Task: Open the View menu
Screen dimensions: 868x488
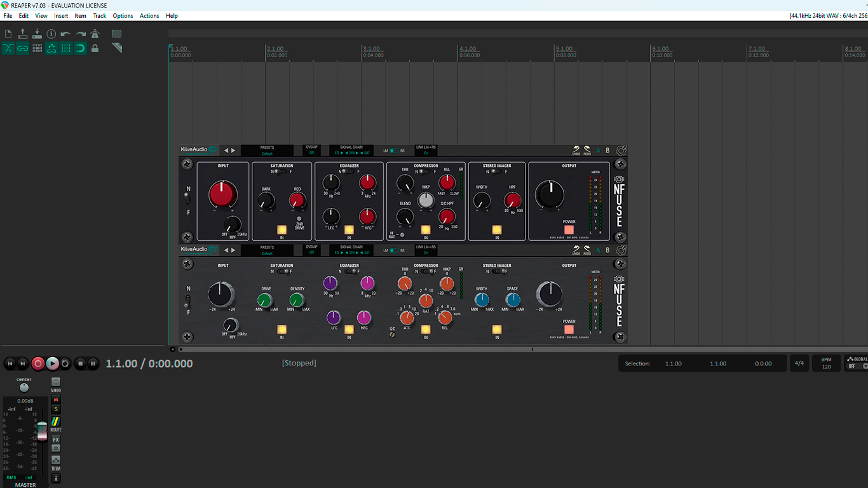Action: coord(41,16)
